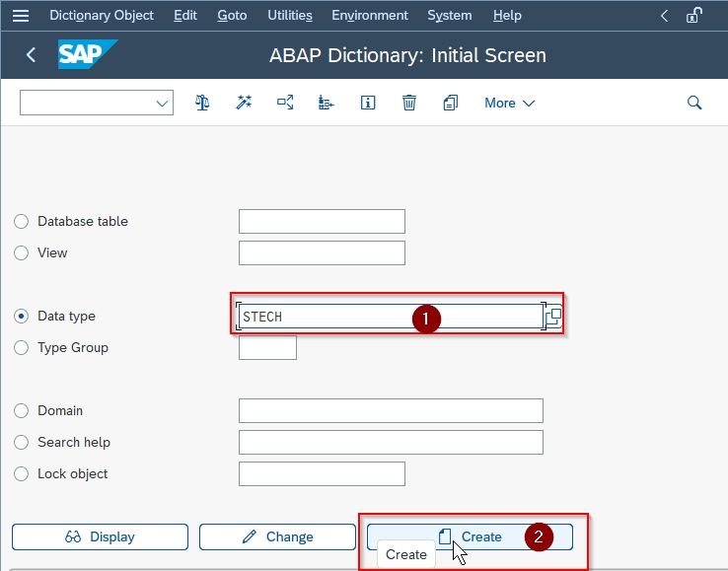
Task: Click the Display Object List hierarchy icon
Action: [326, 103]
